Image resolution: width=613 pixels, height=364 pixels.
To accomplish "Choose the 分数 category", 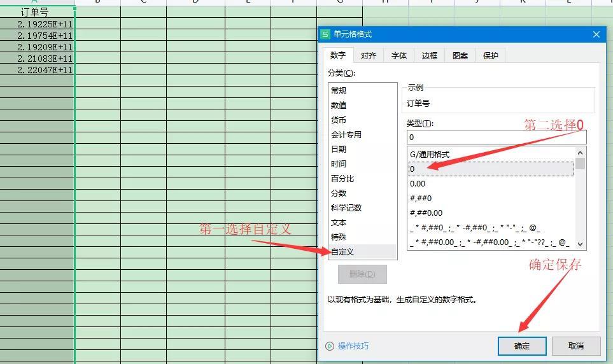I will (x=362, y=193).
